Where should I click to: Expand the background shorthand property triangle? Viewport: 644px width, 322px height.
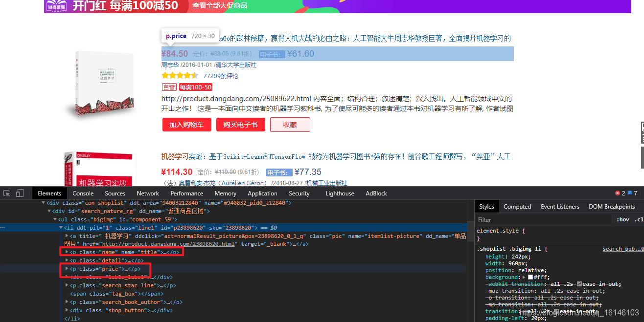[525, 277]
